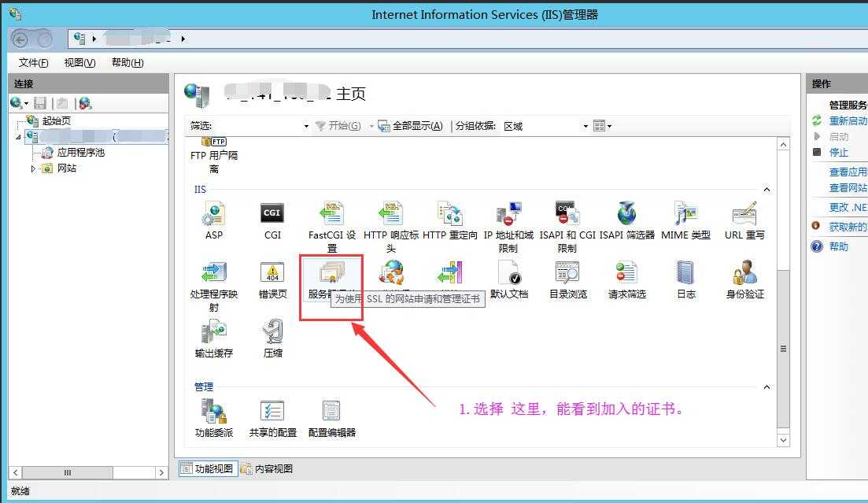Open the 视图(V) menu
Image resolution: width=868 pixels, height=503 pixels.
click(79, 63)
